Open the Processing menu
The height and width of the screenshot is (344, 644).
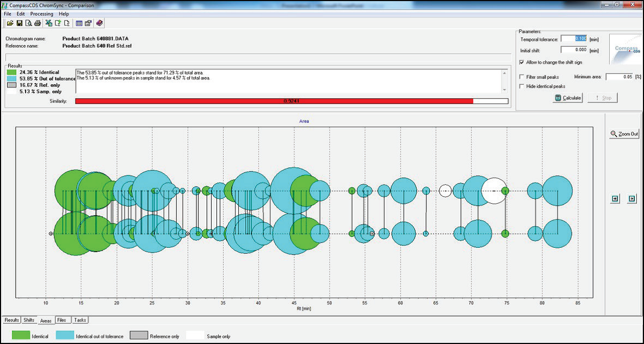click(x=41, y=14)
